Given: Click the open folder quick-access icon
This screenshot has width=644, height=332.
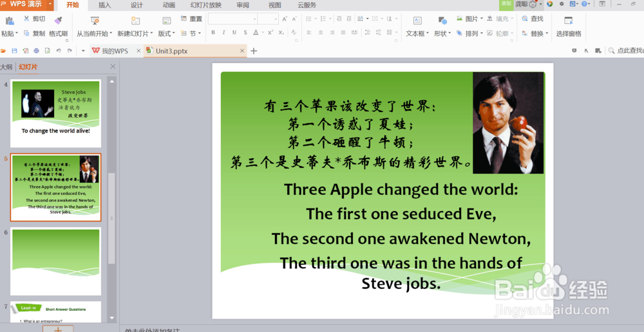Looking at the screenshot, I should click(3, 51).
